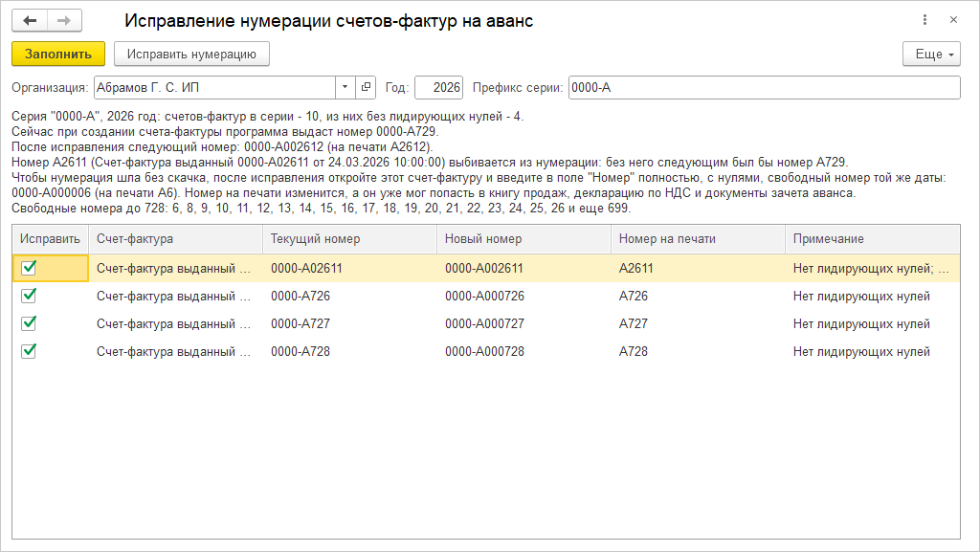Screen dimensions: 980x552
Task: Select new number cell 0000-A000727
Action: point(523,324)
